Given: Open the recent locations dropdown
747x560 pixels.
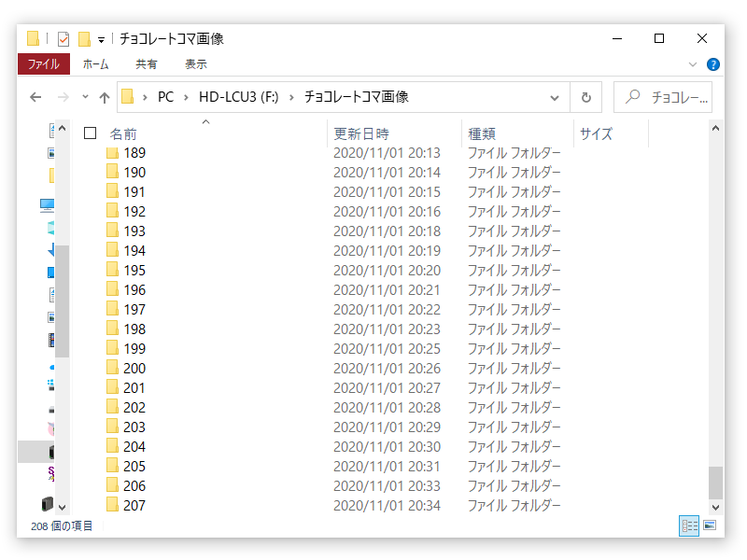Looking at the screenshot, I should (x=85, y=97).
